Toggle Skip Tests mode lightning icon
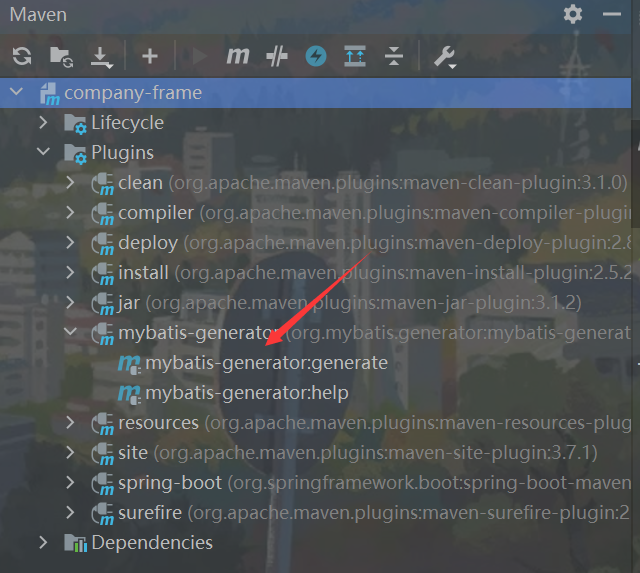 pyautogui.click(x=316, y=56)
